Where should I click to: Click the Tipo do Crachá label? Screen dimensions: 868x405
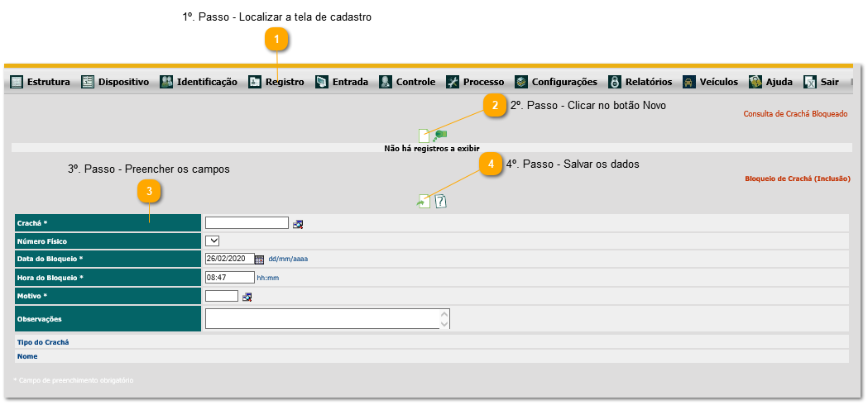tap(43, 342)
